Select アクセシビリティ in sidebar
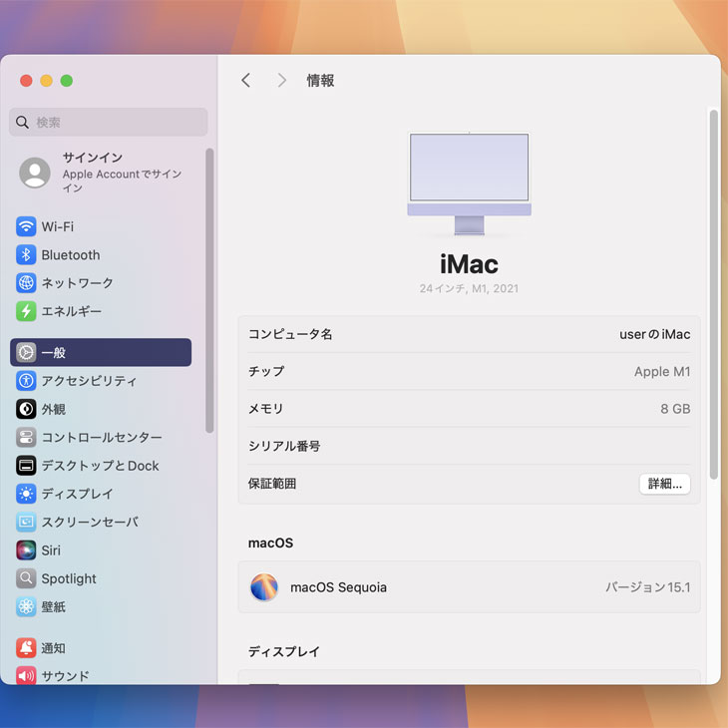Viewport: 728px width, 728px height. click(89, 381)
